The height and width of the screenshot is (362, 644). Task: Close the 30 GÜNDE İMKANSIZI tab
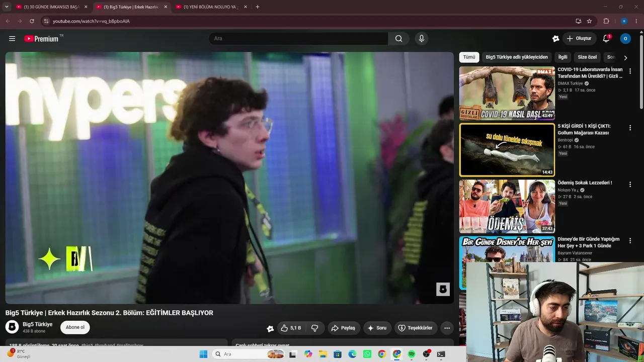[x=86, y=7]
